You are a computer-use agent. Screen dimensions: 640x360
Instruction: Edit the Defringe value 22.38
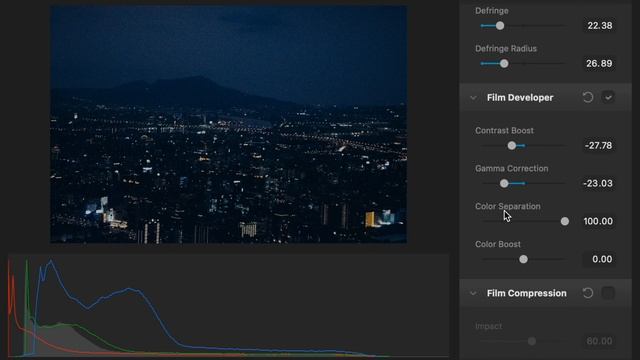[x=599, y=26]
